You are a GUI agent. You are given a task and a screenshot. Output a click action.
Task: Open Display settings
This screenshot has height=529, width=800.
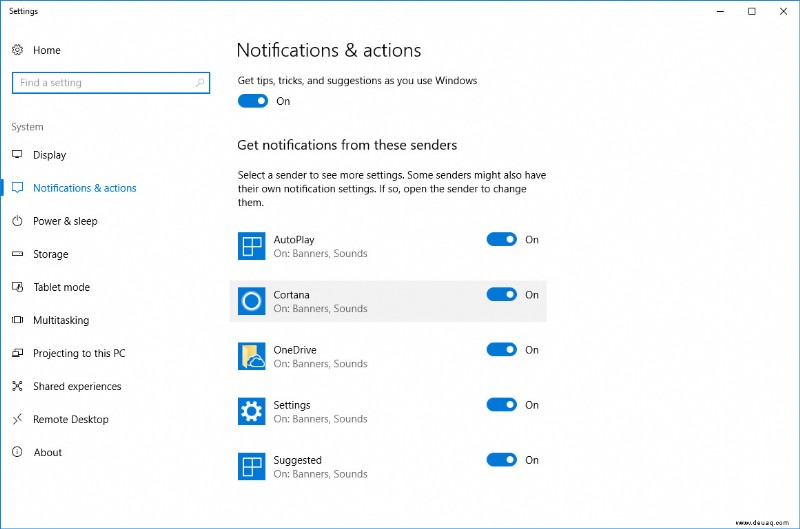point(49,155)
